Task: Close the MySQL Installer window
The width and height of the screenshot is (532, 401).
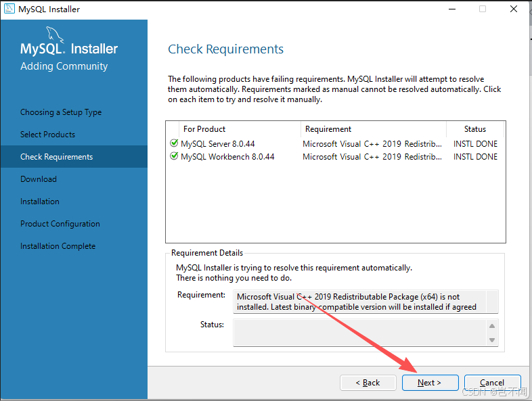Action: click(x=514, y=9)
